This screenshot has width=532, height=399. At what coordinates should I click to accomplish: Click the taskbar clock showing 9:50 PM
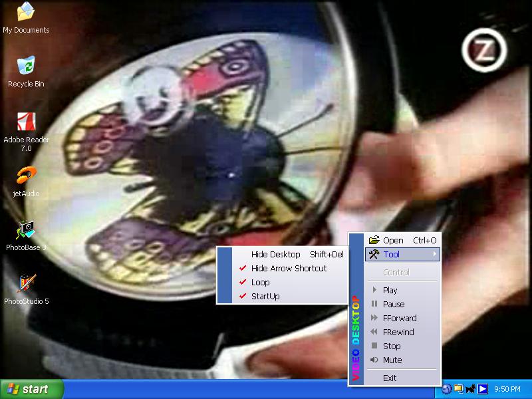(507, 389)
